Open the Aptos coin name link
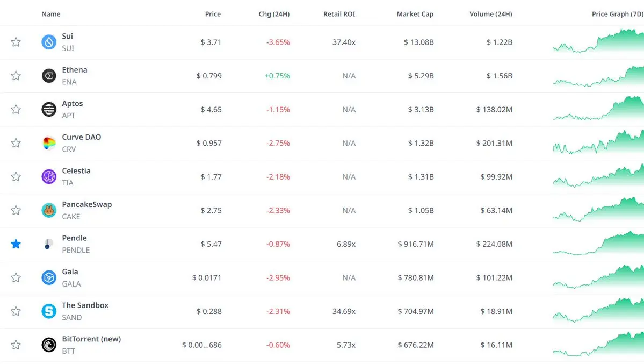Image resolution: width=644 pixels, height=364 pixels. 73,104
